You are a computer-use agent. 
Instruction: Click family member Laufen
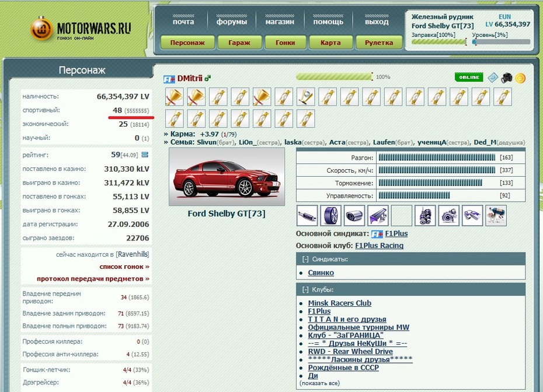[x=384, y=142]
